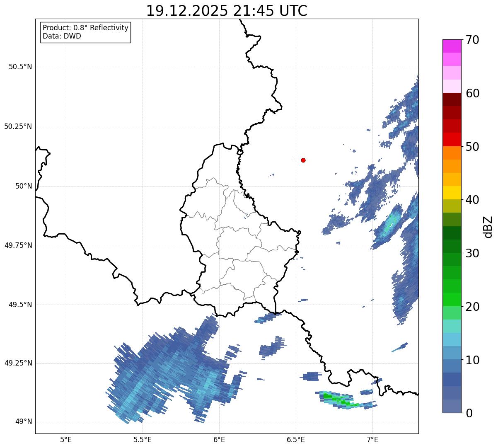
Task: Click the "49.25°N" latitude label
Action: point(18,363)
